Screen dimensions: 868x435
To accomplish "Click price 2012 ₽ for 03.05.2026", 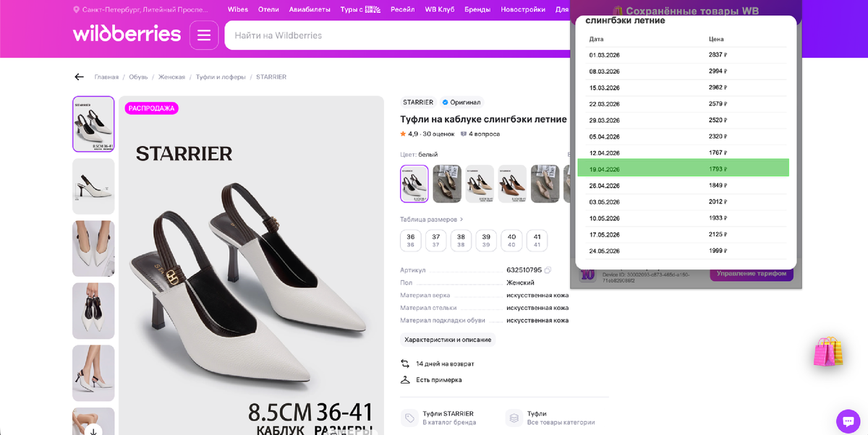I will [718, 202].
